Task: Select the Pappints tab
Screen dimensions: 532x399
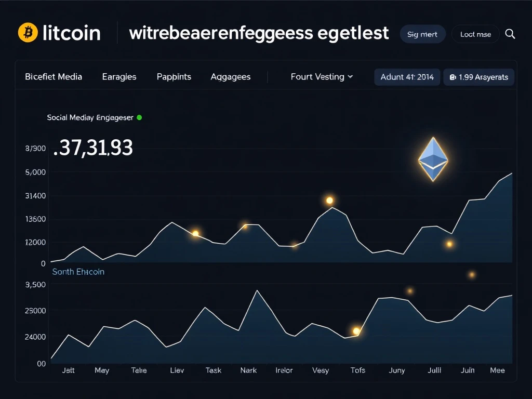Action: click(174, 77)
